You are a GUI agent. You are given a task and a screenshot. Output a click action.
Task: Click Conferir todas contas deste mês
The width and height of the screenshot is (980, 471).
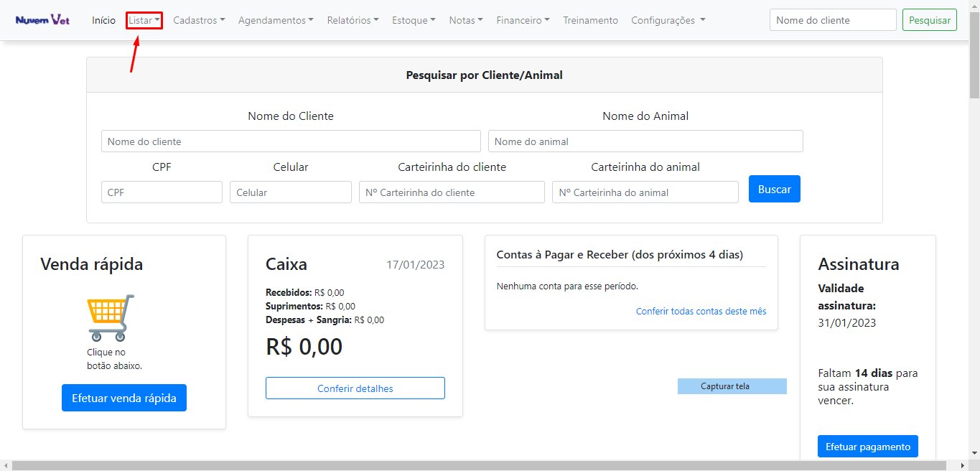701,311
